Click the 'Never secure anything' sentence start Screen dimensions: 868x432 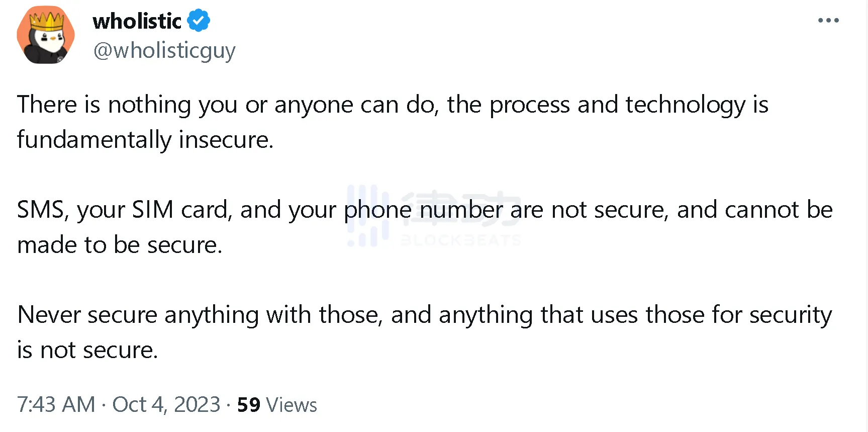(x=138, y=315)
